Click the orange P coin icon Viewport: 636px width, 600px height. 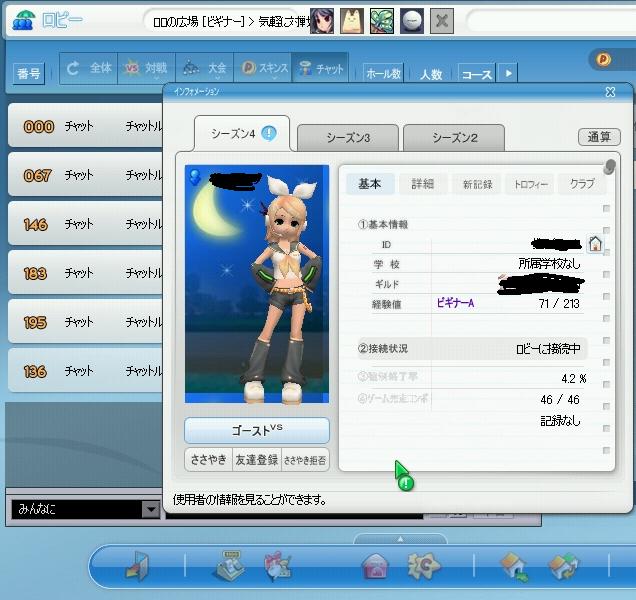(x=604, y=60)
